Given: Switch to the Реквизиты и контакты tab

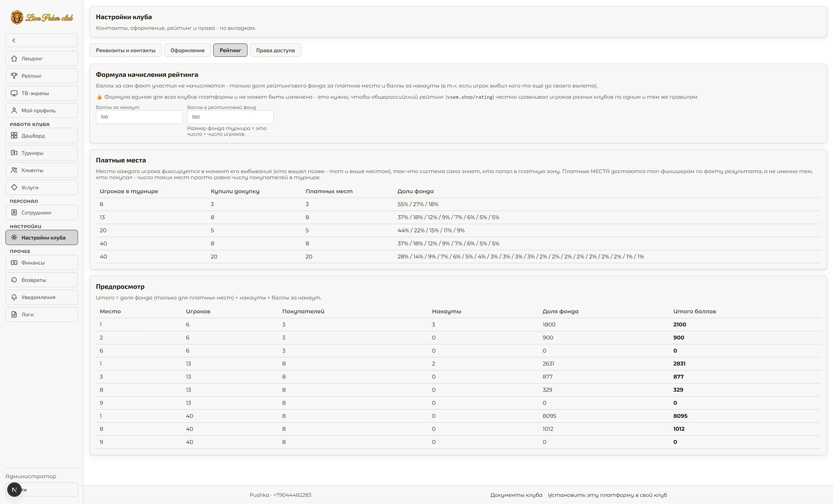Looking at the screenshot, I should tap(126, 50).
